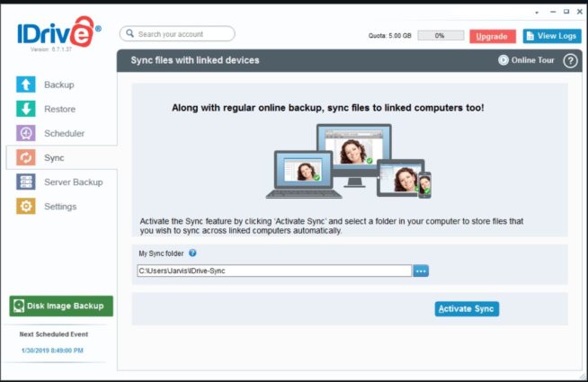Screen dimensions: 588x382
Task: Go to the Scheduler section
Action: (x=65, y=133)
